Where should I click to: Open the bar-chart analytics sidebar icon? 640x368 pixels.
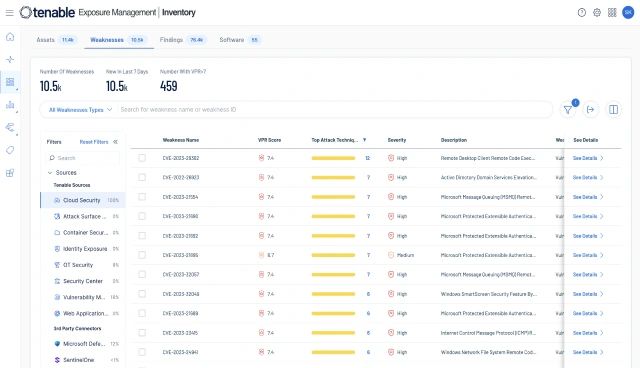10,105
